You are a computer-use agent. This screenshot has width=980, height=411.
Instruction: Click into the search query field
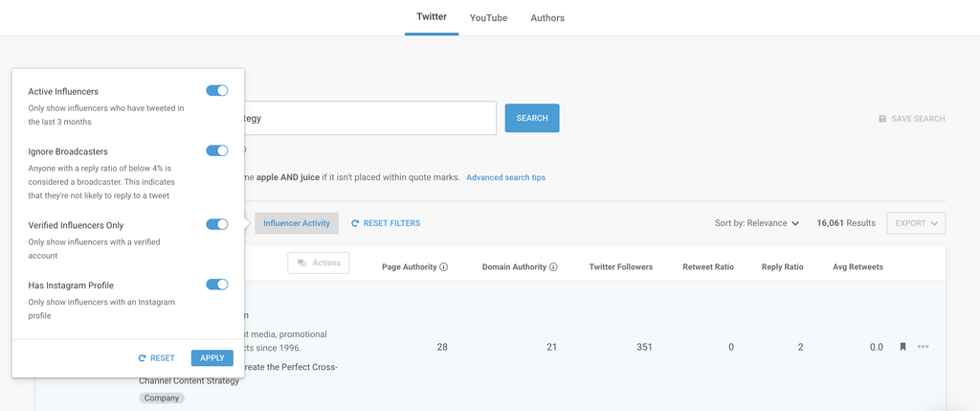pyautogui.click(x=368, y=119)
